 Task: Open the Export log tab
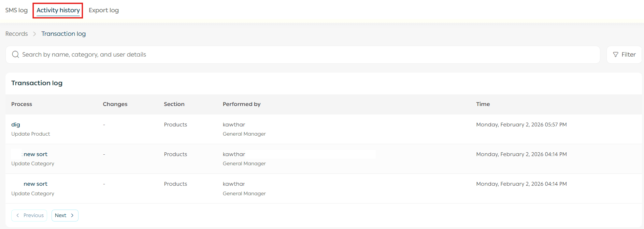(x=104, y=10)
